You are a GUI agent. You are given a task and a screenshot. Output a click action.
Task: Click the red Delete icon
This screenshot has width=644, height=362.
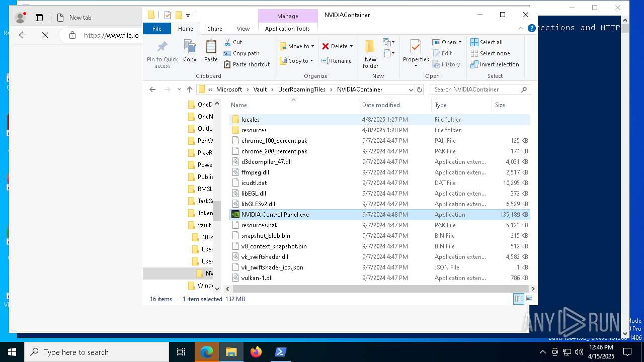point(326,46)
